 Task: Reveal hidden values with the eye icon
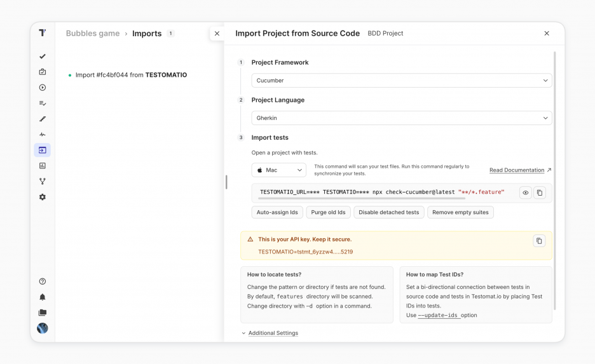click(525, 192)
